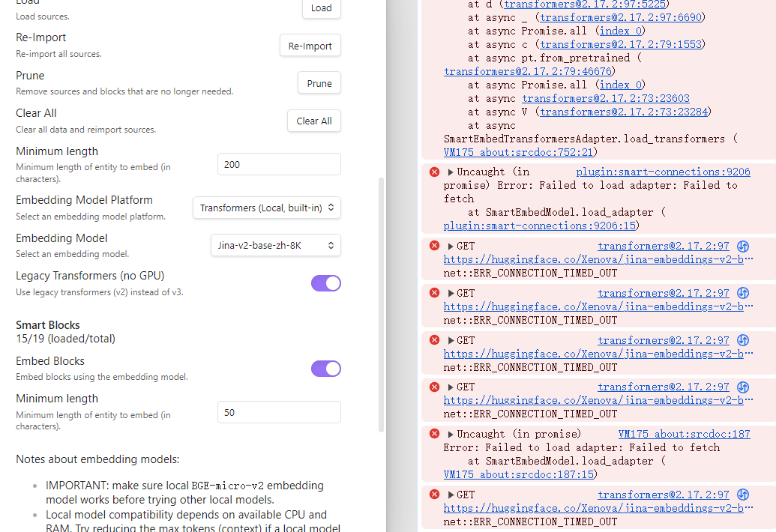Screen dimensions: 776x532
Task: Open the Jina-v2-base-zh-8K embedding model dropdown
Action: tap(275, 245)
